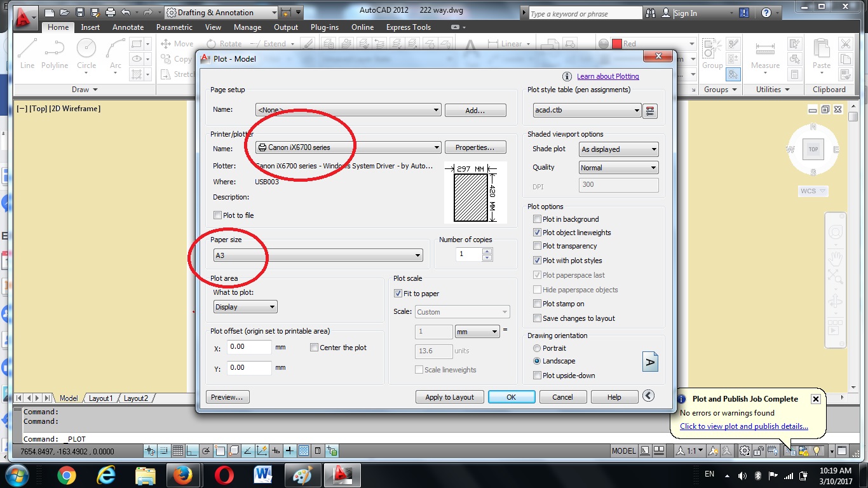
Task: Click the Workspace Switching gear icon
Action: (x=744, y=451)
